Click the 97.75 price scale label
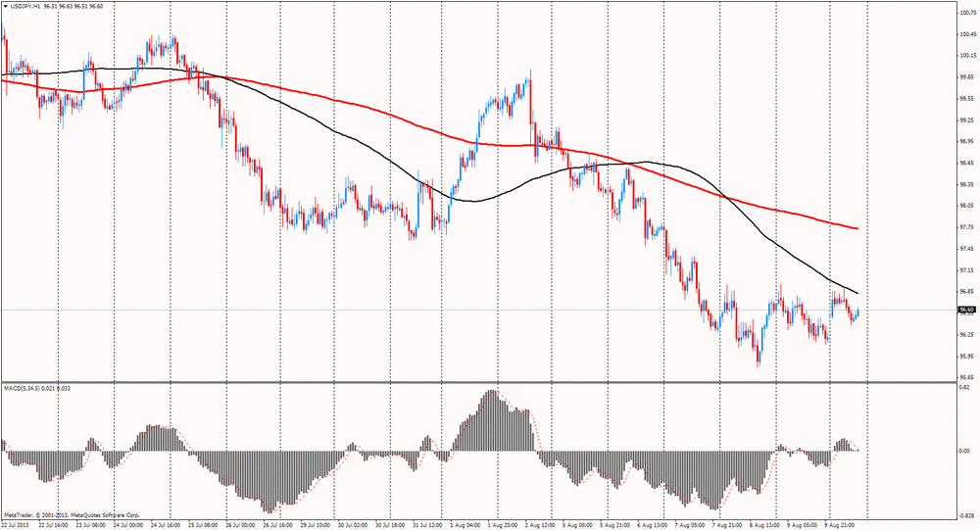 967,227
